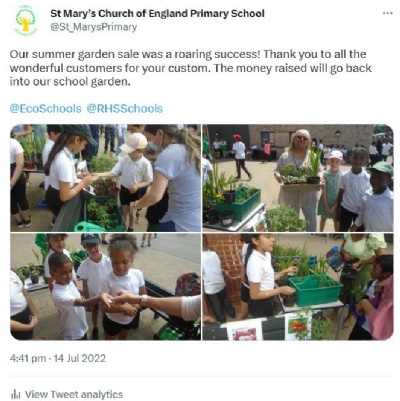Click the St Mary's school profile avatar
The image size is (400, 401).
click(26, 21)
